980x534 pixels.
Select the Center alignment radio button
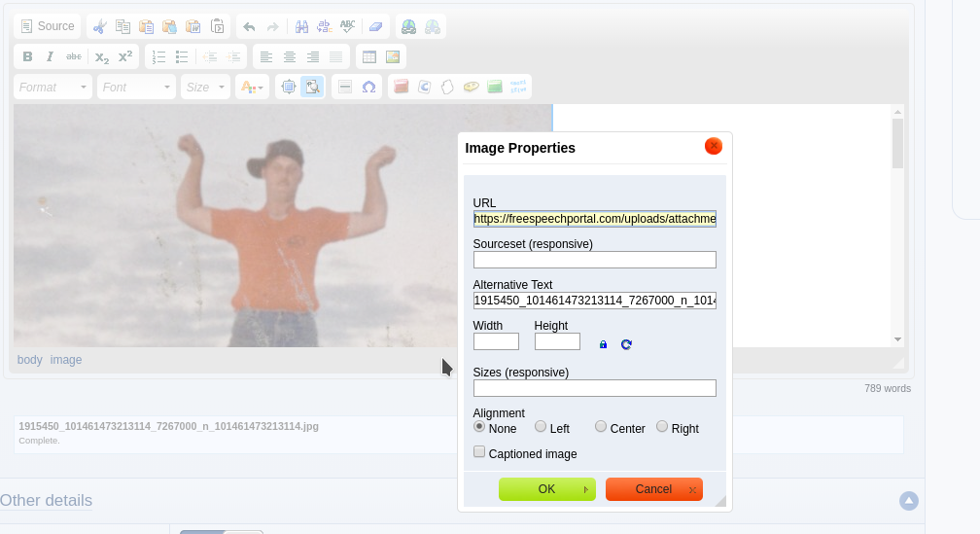(x=601, y=427)
